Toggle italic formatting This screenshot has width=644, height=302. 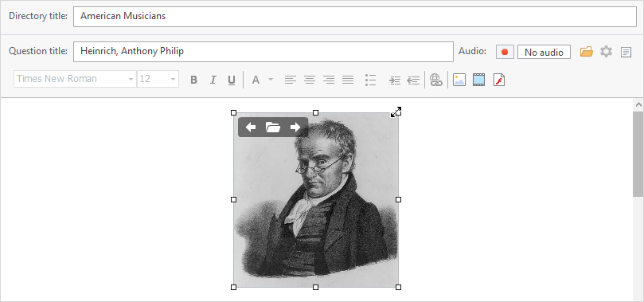pyautogui.click(x=213, y=80)
